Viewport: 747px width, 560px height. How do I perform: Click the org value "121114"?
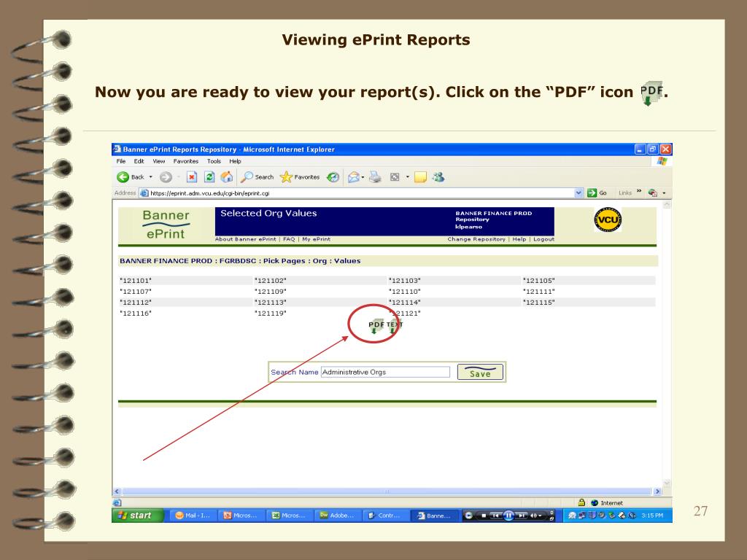point(404,303)
